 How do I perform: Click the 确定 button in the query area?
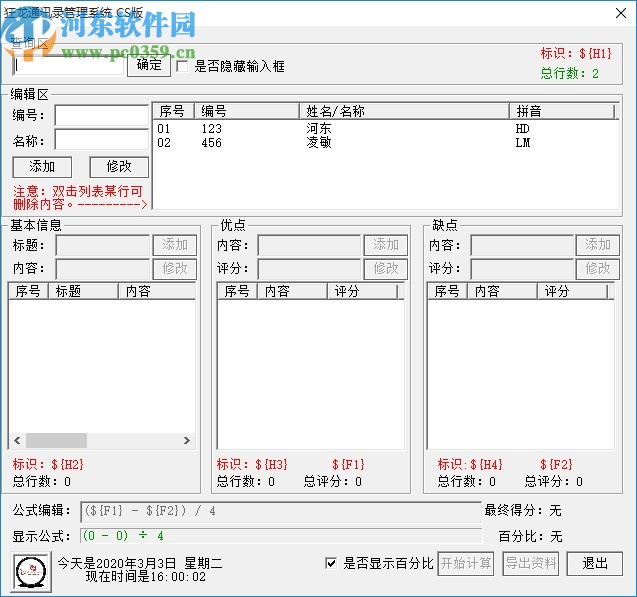tap(149, 65)
